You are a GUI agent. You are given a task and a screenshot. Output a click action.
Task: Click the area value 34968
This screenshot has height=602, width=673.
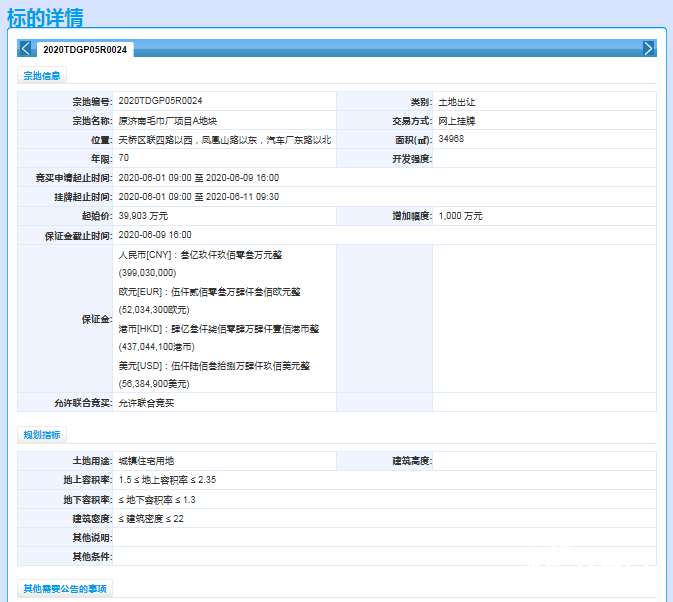coord(451,140)
